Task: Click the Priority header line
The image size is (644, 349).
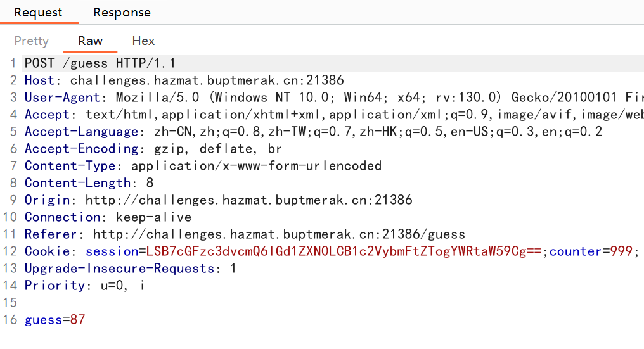Action: tap(84, 286)
